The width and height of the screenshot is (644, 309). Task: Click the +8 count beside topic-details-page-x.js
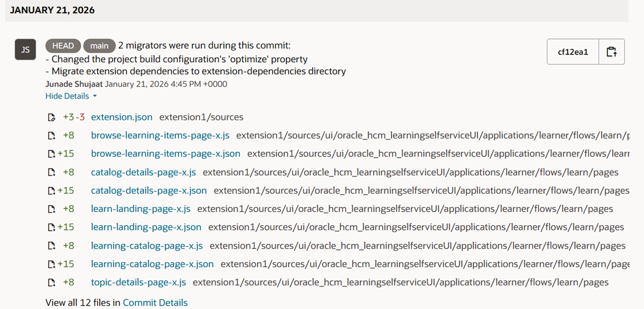click(68, 283)
